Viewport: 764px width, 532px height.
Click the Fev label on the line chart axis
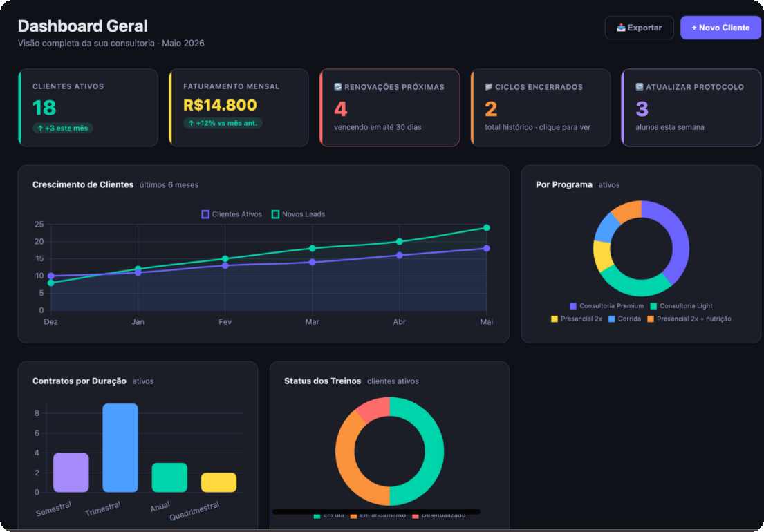pos(225,322)
